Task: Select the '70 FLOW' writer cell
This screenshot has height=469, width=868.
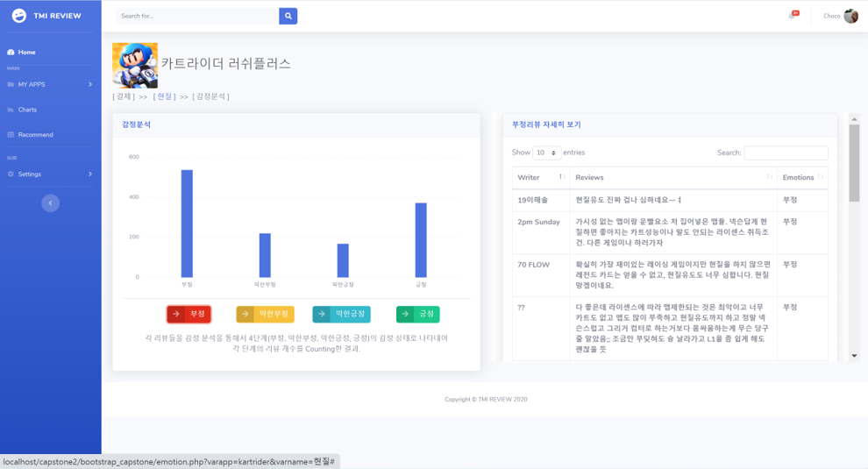Action: click(x=541, y=275)
